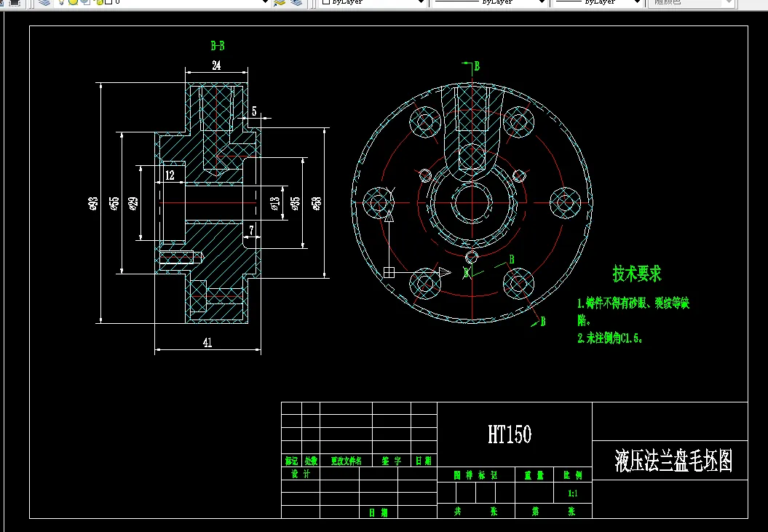Select the section marker B at top of circular view
Image resolution: width=768 pixels, height=532 pixels.
[x=477, y=66]
